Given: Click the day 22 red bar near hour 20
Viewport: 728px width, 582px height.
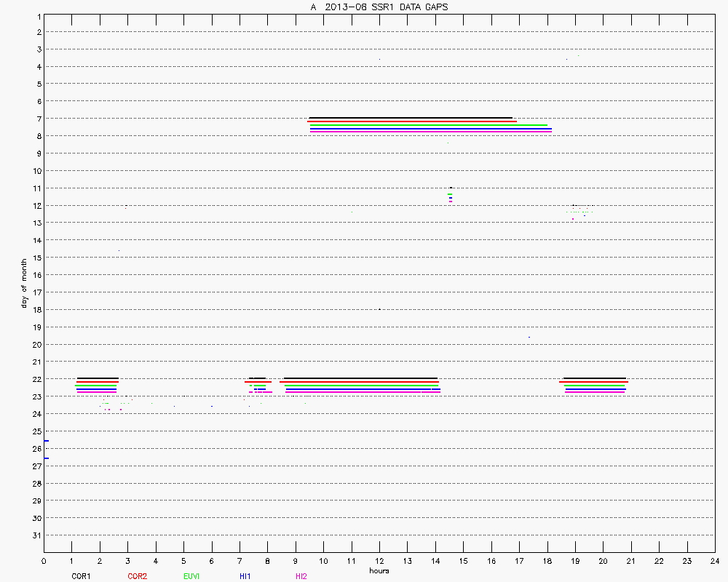Looking at the screenshot, I should pyautogui.click(x=593, y=382).
